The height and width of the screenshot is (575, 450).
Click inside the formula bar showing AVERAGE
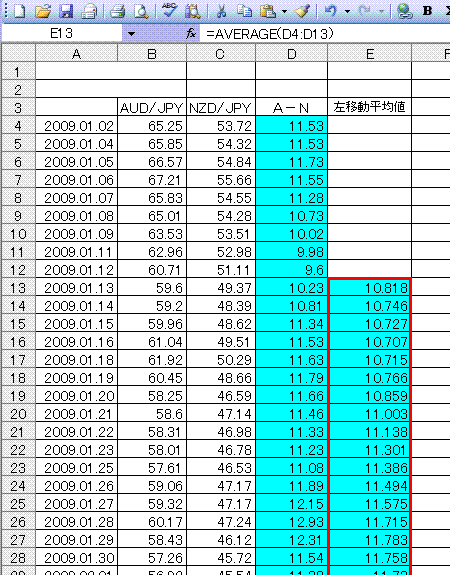point(324,34)
